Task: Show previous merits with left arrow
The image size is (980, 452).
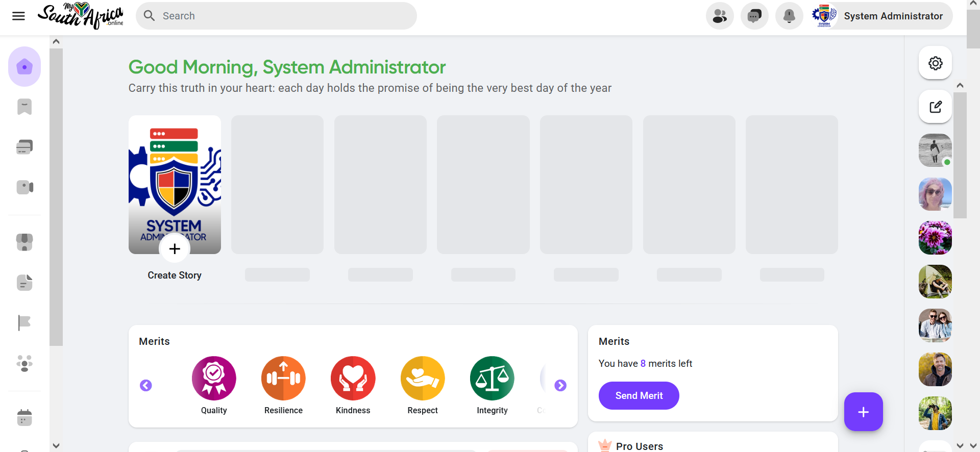Action: [146, 385]
